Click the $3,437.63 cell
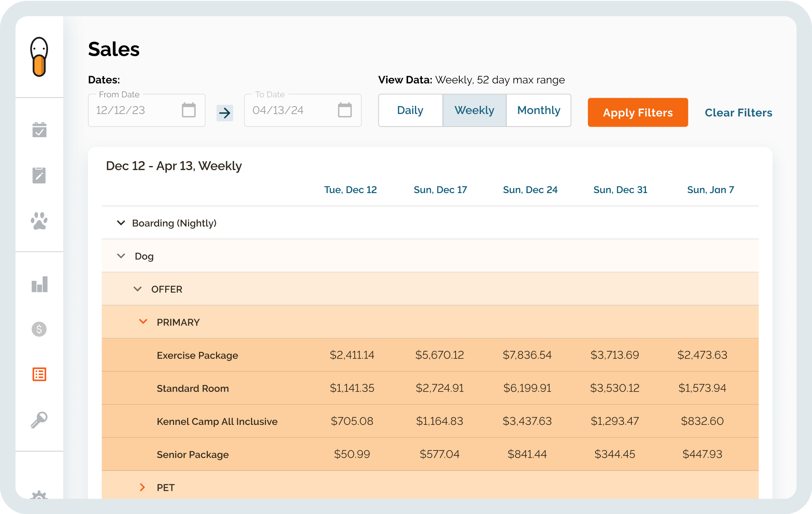This screenshot has height=514, width=812. click(x=527, y=421)
